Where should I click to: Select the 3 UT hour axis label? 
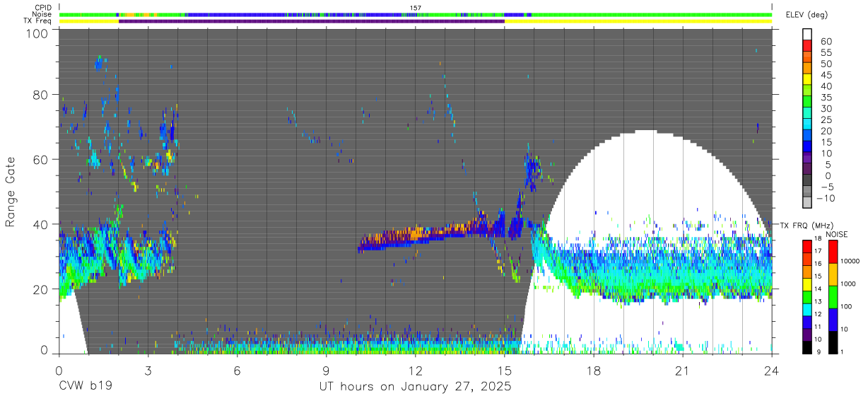[148, 371]
